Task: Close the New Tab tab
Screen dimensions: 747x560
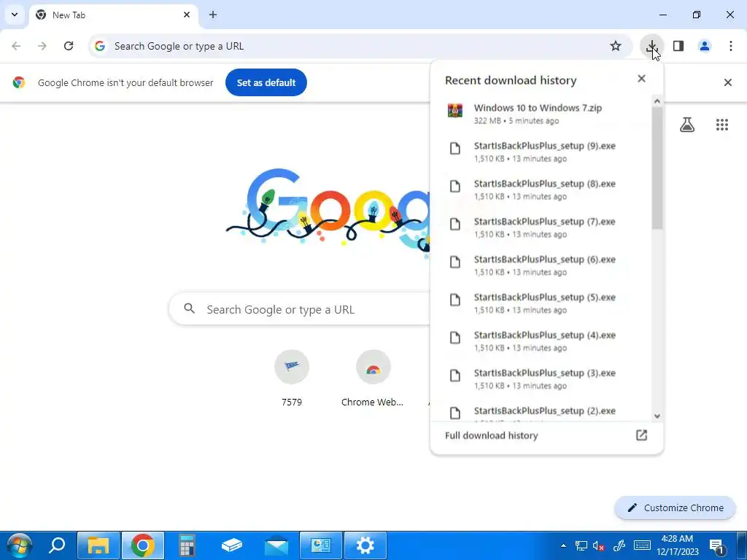Action: click(187, 15)
